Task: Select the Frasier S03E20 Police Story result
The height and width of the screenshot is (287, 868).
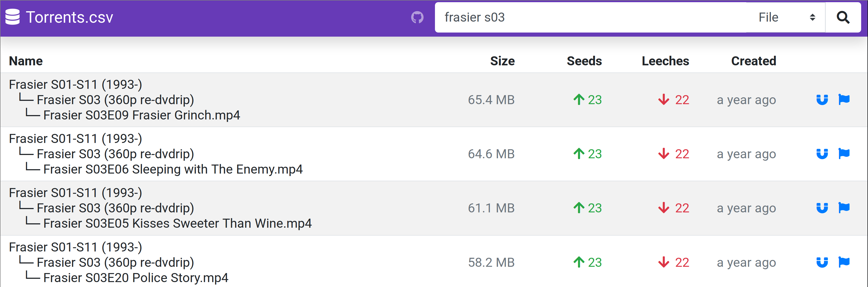Action: pyautogui.click(x=136, y=278)
